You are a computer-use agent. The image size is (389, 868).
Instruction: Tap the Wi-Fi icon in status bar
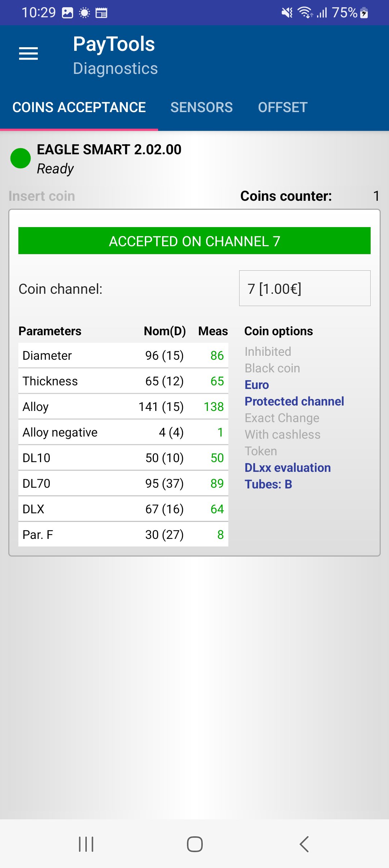coord(305,13)
